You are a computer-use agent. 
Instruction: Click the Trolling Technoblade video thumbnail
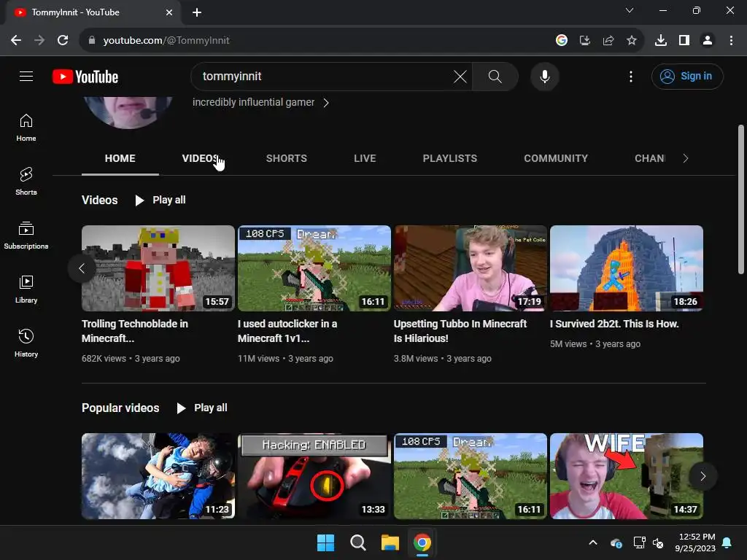158,268
